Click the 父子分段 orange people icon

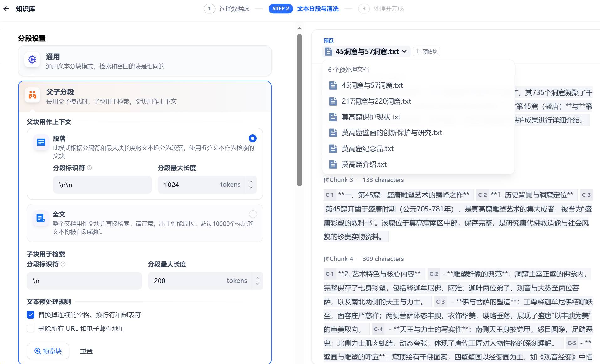click(32, 95)
